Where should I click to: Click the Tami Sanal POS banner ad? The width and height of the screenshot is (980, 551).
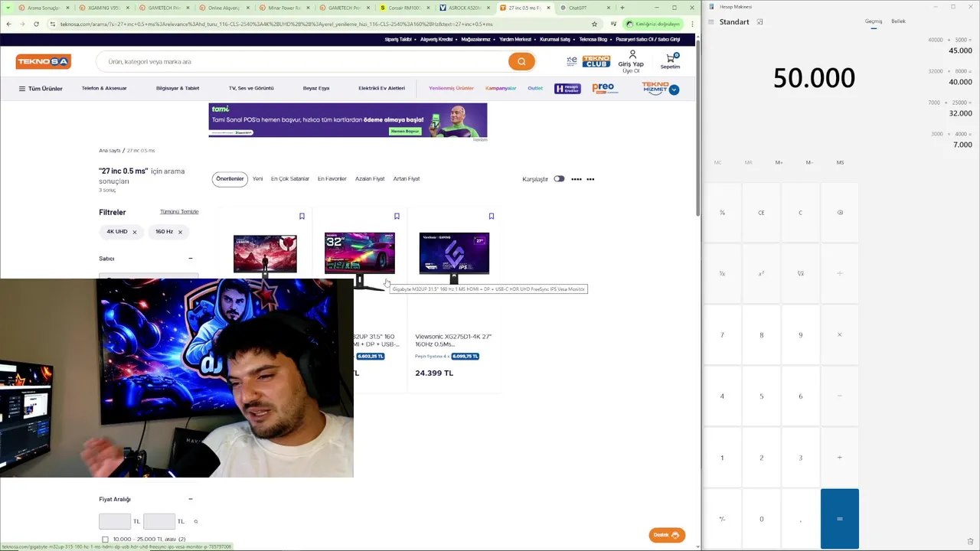pyautogui.click(x=348, y=120)
